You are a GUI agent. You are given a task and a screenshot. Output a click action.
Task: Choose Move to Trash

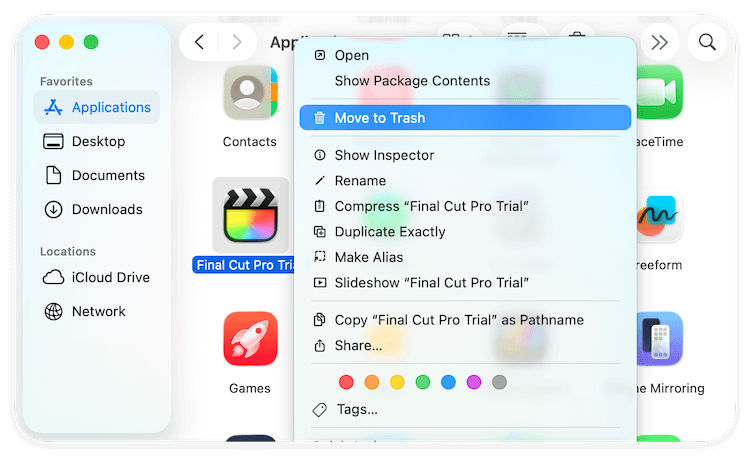coord(465,118)
